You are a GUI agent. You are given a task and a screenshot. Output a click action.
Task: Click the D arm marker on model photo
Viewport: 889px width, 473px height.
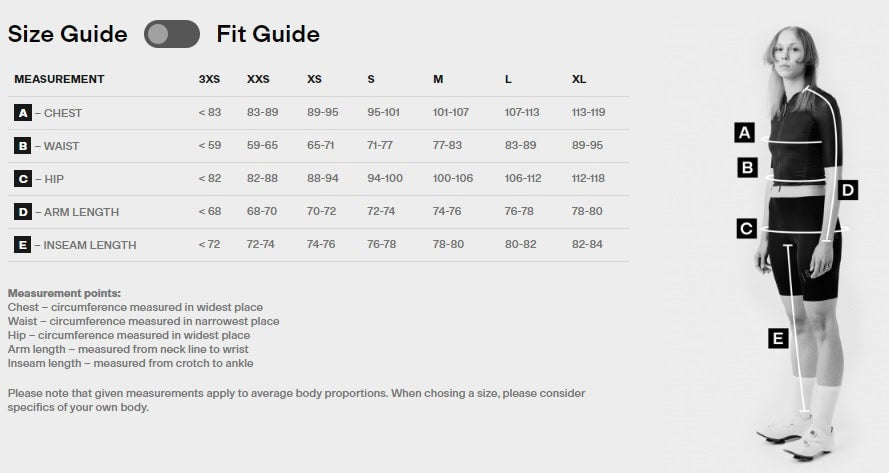[847, 189]
